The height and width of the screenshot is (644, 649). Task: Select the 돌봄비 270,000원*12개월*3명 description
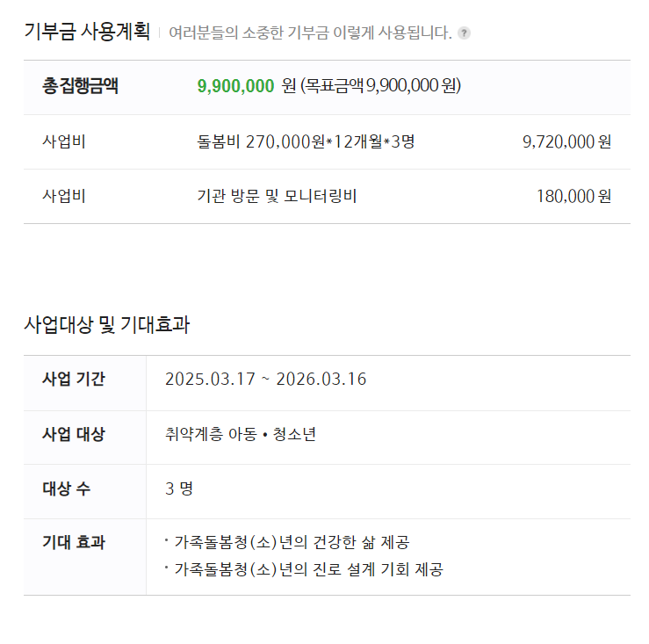(x=306, y=141)
